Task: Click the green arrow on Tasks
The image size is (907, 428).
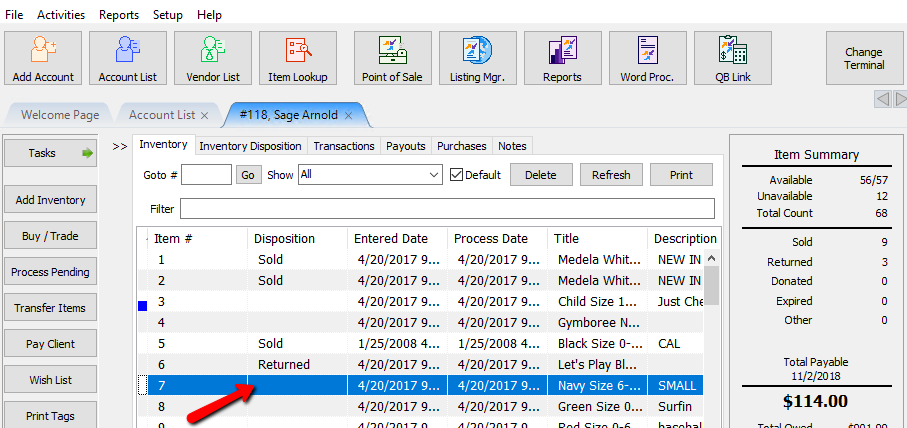Action: click(x=87, y=153)
